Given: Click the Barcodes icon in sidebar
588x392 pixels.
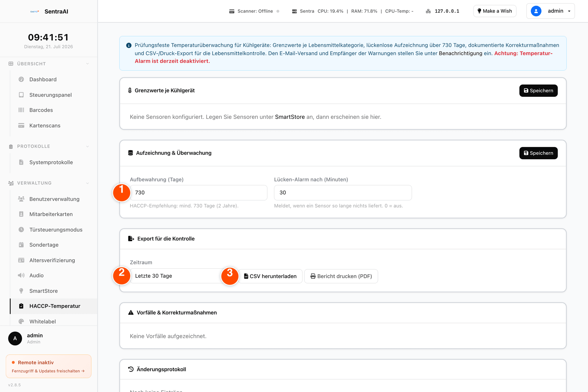Looking at the screenshot, I should [x=21, y=110].
